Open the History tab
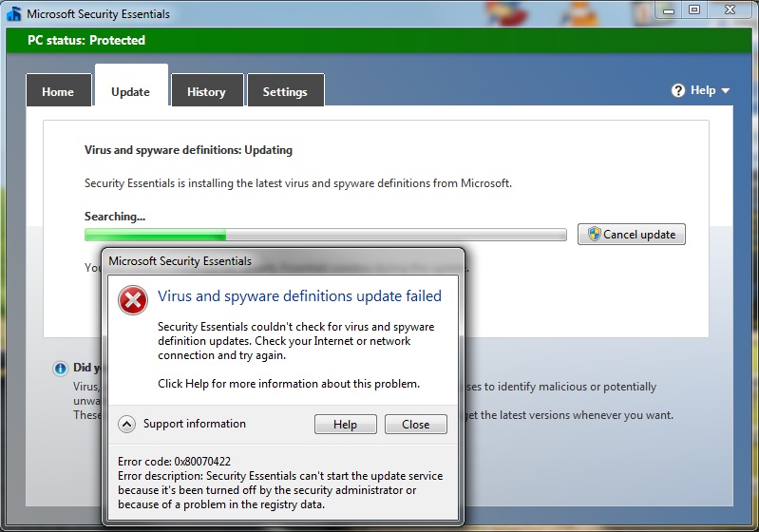 click(x=207, y=90)
